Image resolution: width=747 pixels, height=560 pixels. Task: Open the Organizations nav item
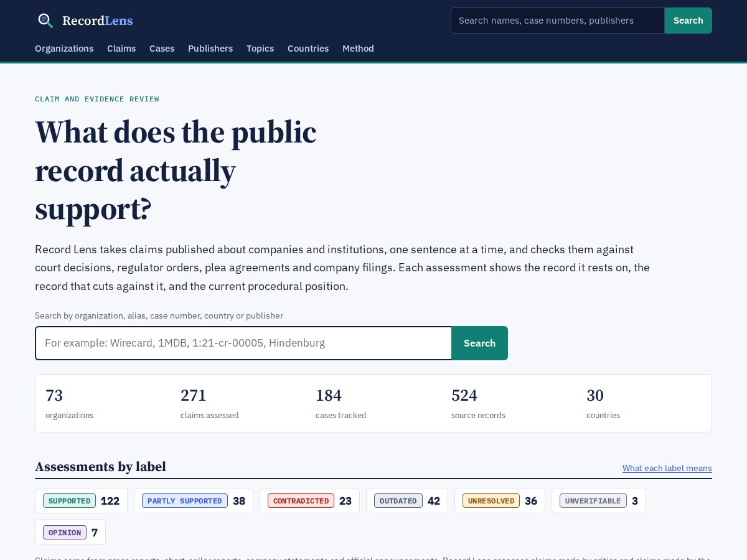click(64, 49)
